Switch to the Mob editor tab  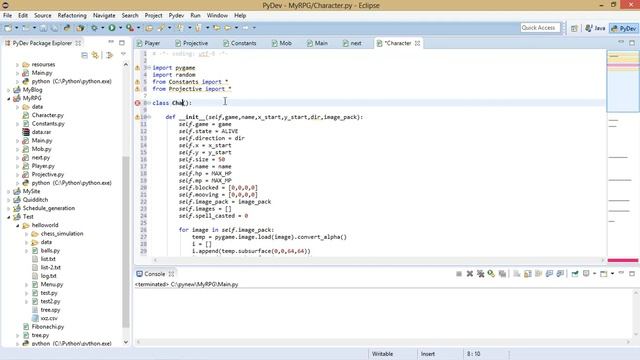pos(282,43)
